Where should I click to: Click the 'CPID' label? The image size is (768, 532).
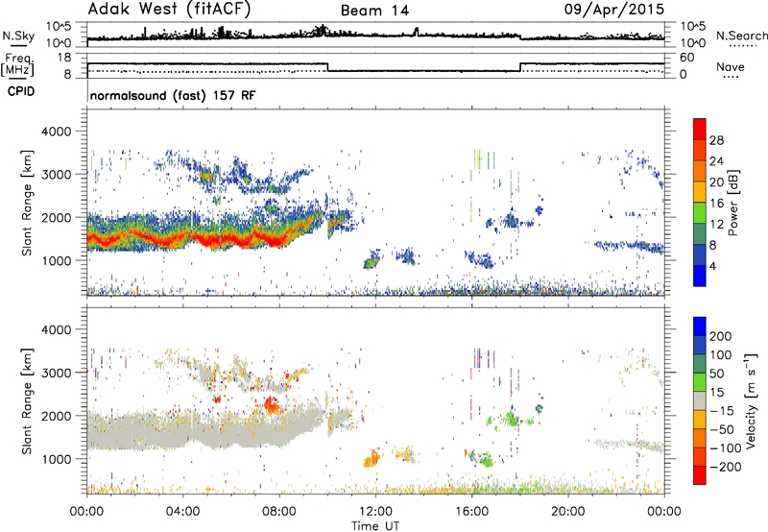point(21,91)
